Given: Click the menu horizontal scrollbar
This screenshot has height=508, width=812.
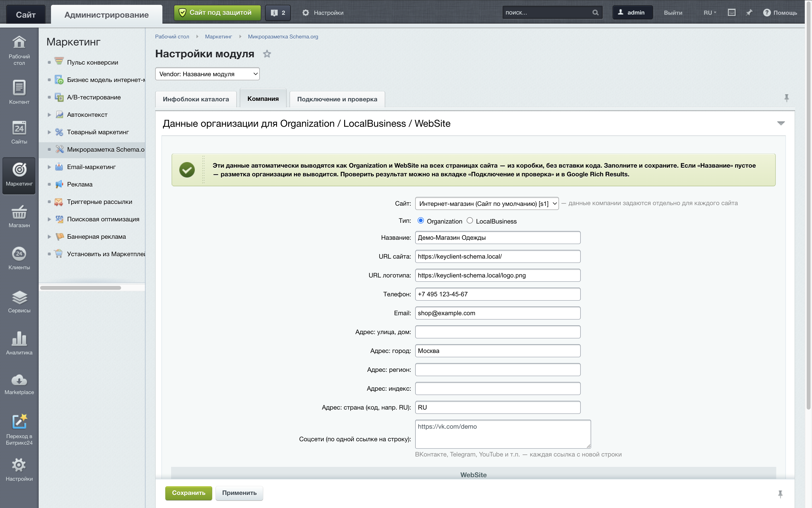Looking at the screenshot, I should [x=80, y=288].
